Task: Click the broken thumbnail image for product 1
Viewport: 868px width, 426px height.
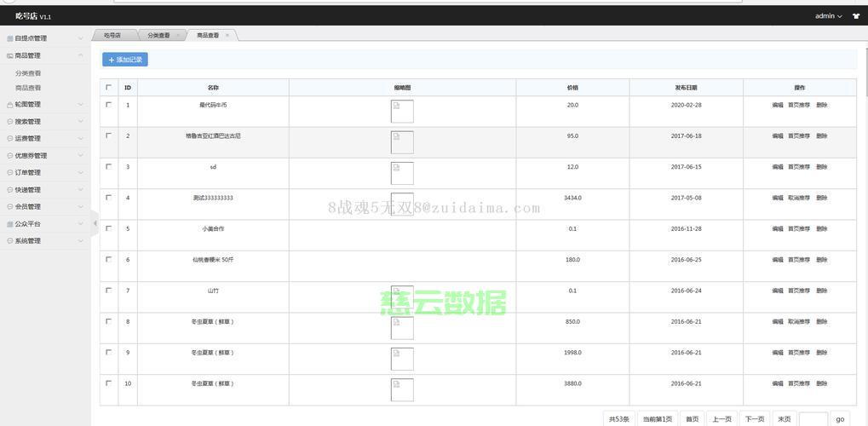Action: point(402,112)
